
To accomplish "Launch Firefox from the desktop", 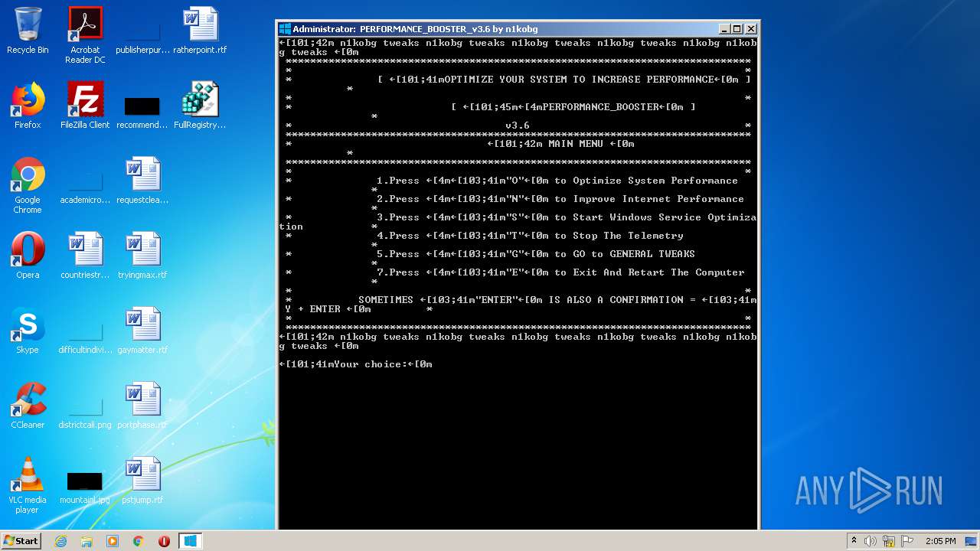I will tap(28, 106).
